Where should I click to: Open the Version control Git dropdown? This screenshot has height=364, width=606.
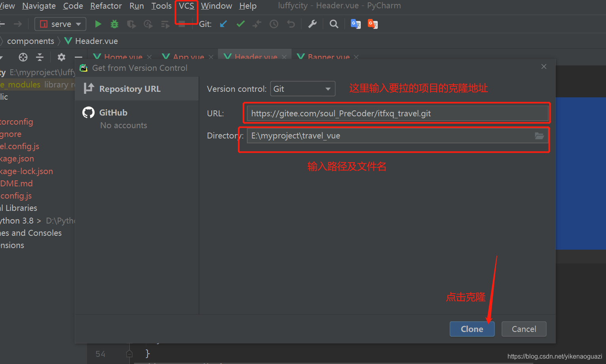[x=303, y=89]
